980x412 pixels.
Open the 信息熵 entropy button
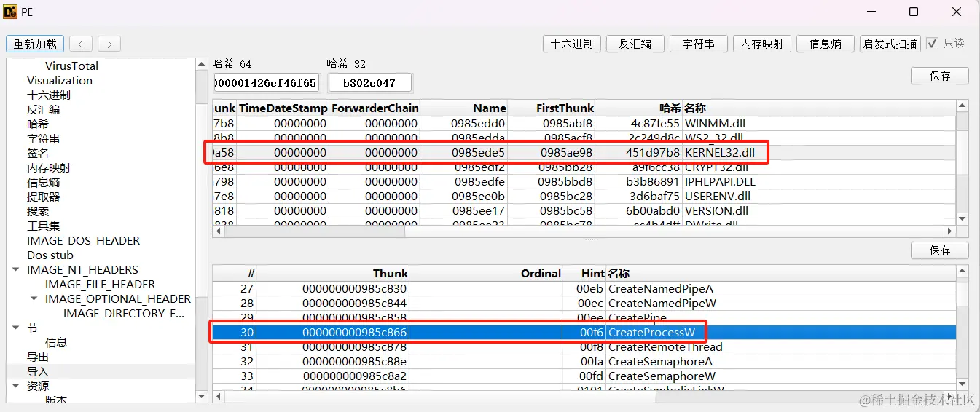click(826, 44)
